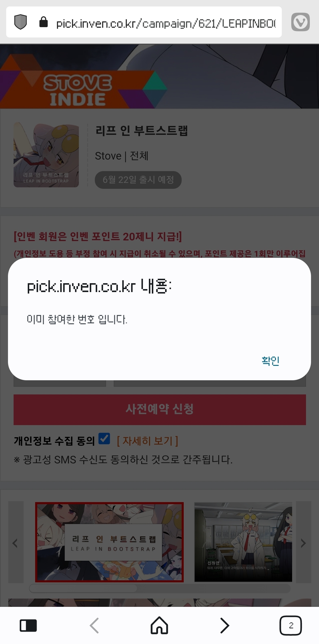The image size is (319, 644).
Task: Open the 자세히 보기 details link
Action: click(x=147, y=441)
